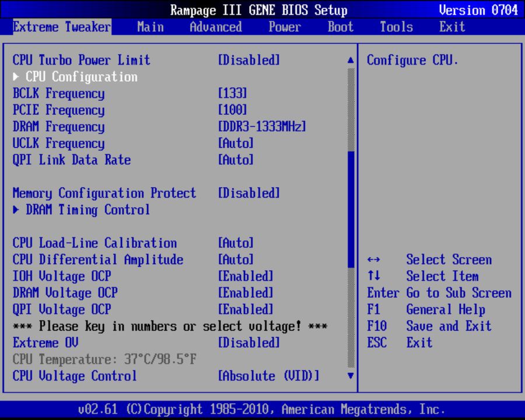525x420 pixels.
Task: Open the DRAM Frequency [DDR3-1333MHz] option list
Action: [262, 127]
